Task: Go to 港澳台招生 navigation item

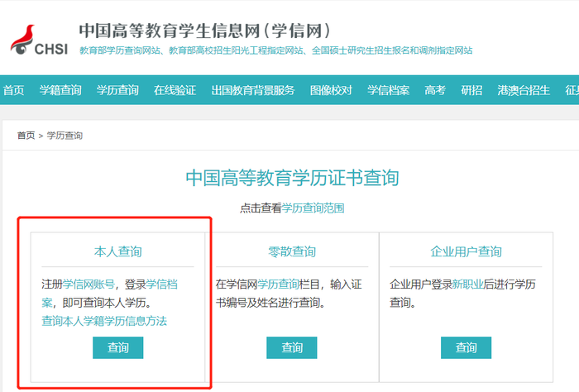Action: click(524, 90)
